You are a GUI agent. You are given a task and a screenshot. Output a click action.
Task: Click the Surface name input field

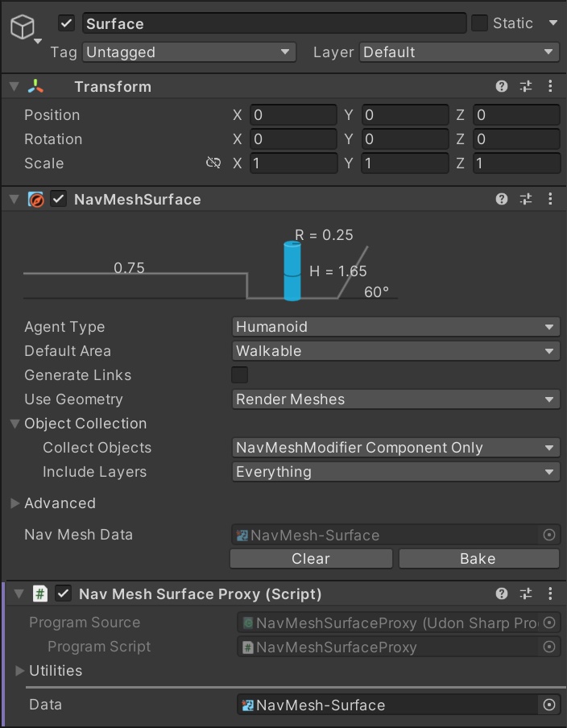(274, 23)
